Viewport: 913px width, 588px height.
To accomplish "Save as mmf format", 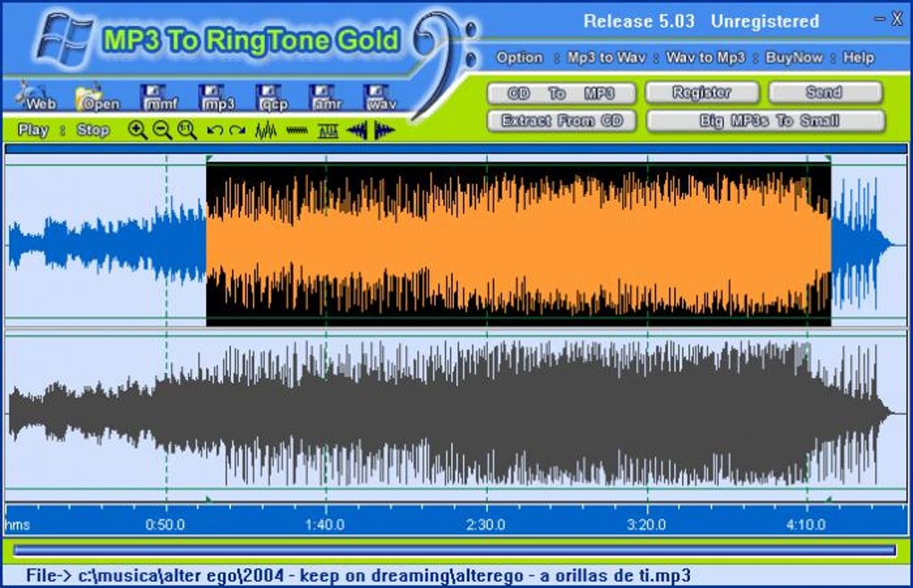I will (x=161, y=98).
